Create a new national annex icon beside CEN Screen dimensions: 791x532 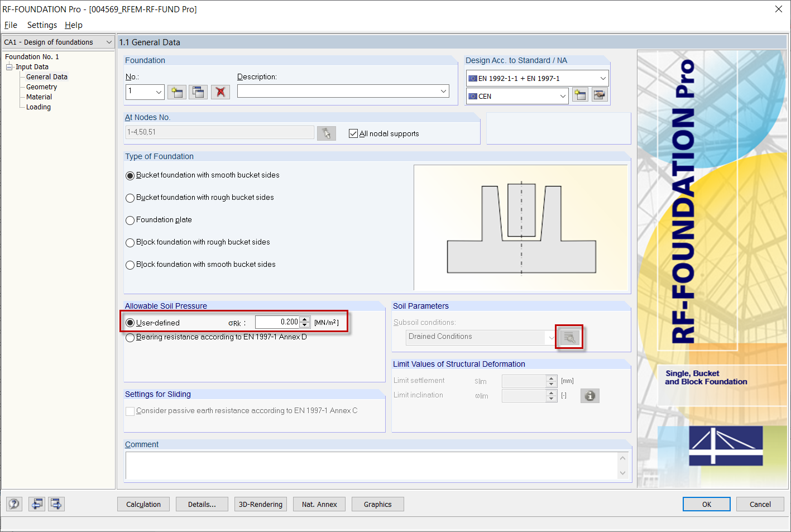pos(581,95)
